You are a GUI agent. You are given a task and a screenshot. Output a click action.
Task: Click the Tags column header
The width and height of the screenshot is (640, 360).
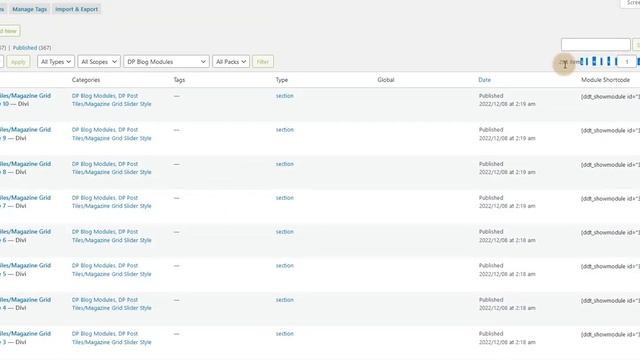[179, 80]
